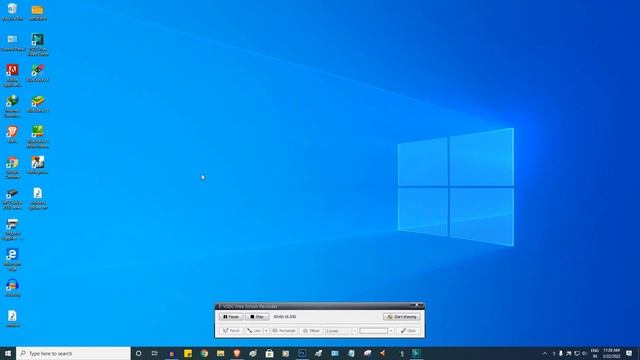This screenshot has width=640, height=360.
Task: Select the Pencil drawing tool
Action: pos(231,331)
